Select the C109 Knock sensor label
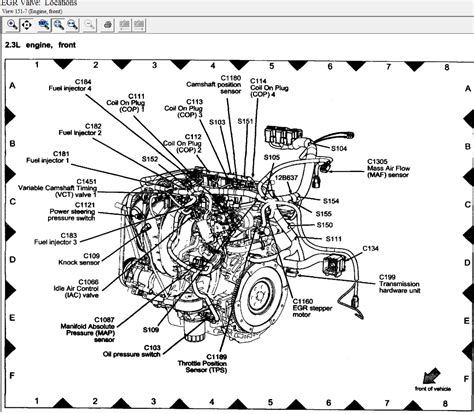This screenshot has height=414, width=474. (x=79, y=259)
